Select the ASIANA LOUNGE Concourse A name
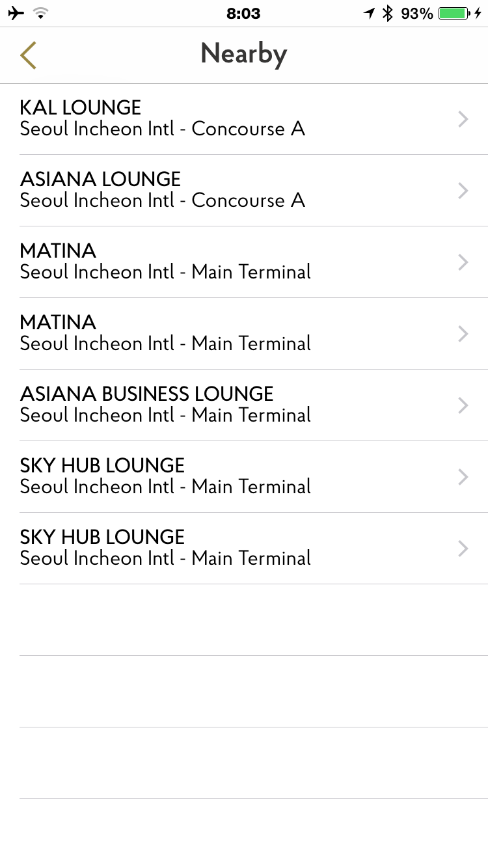488x868 pixels. [100, 179]
